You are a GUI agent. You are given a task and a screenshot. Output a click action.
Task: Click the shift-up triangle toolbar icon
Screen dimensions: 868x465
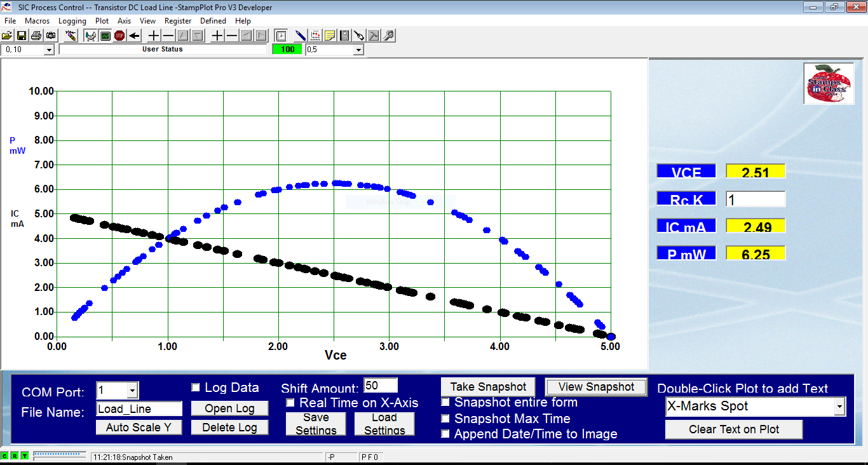(183, 36)
